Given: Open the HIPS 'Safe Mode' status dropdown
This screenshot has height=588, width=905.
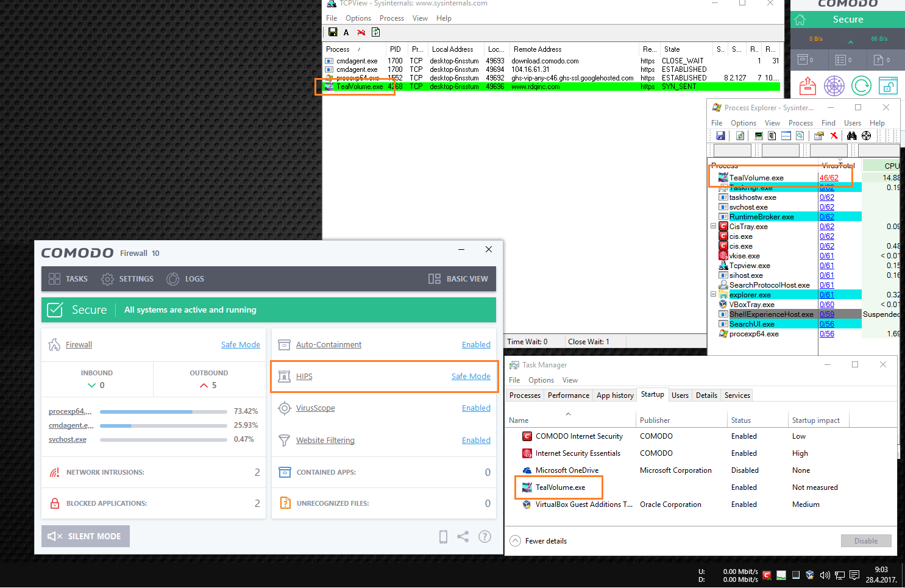Looking at the screenshot, I should (470, 377).
